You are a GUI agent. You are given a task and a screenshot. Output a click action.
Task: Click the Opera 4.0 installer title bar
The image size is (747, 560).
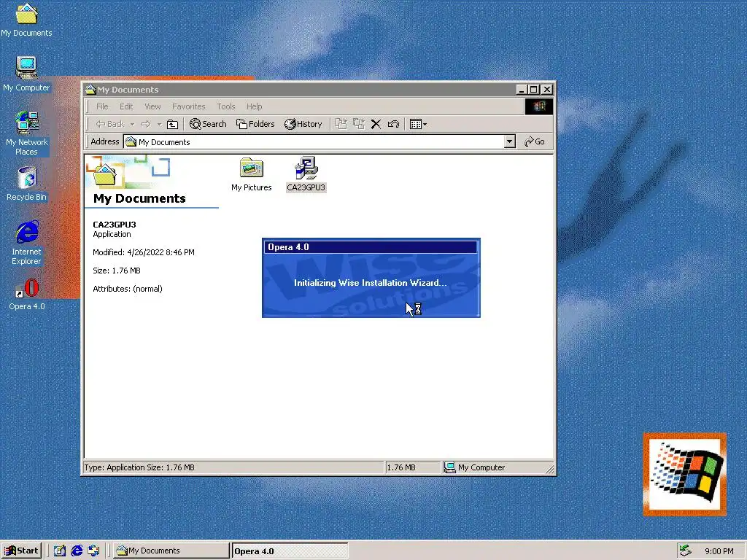pos(371,247)
